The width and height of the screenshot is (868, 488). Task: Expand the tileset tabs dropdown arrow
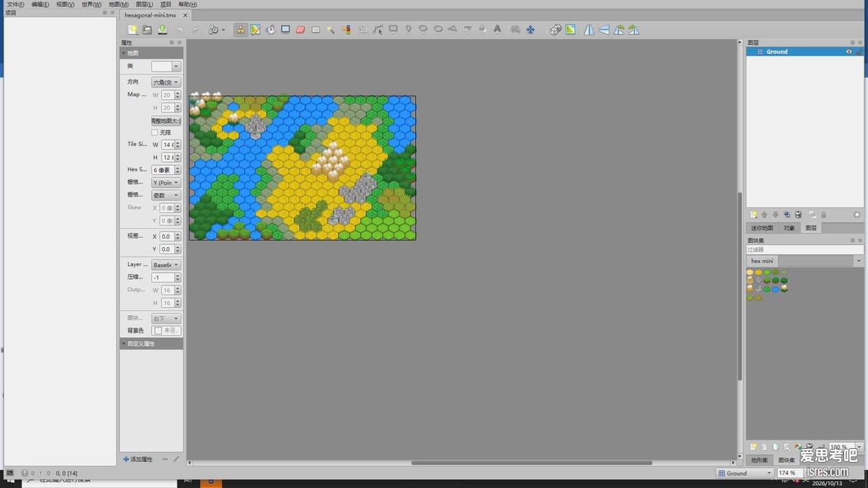coord(859,261)
